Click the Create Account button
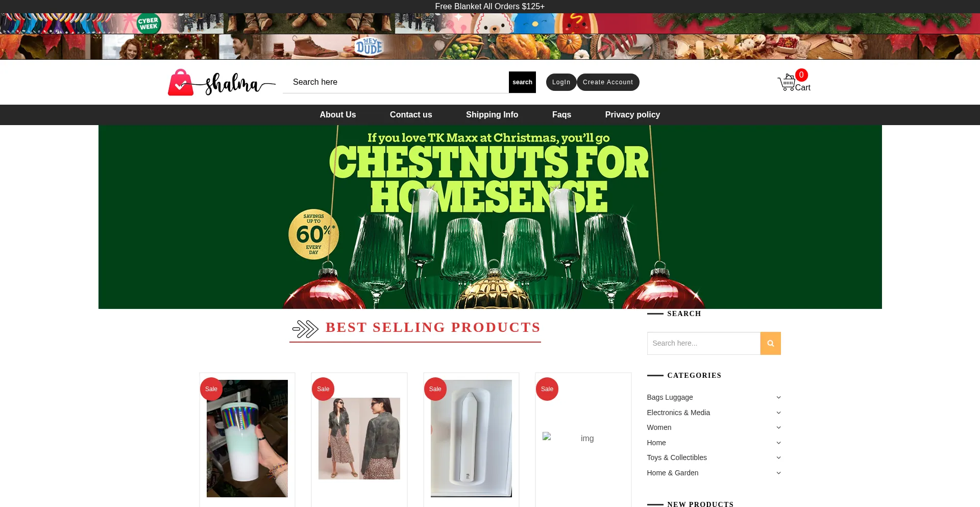 (608, 82)
